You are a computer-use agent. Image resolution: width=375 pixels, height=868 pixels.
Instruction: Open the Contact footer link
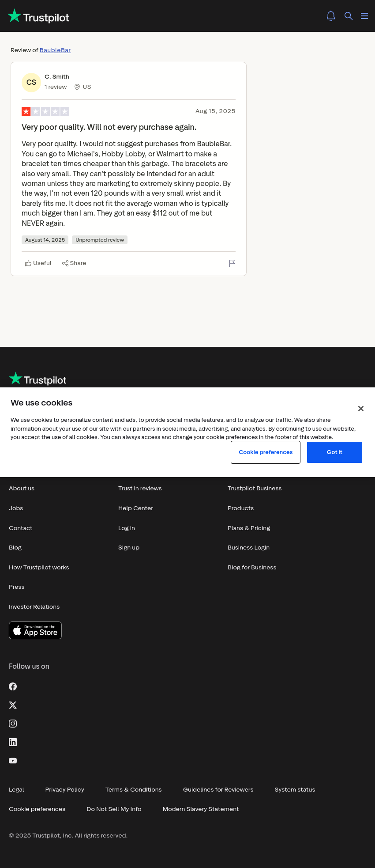21,528
